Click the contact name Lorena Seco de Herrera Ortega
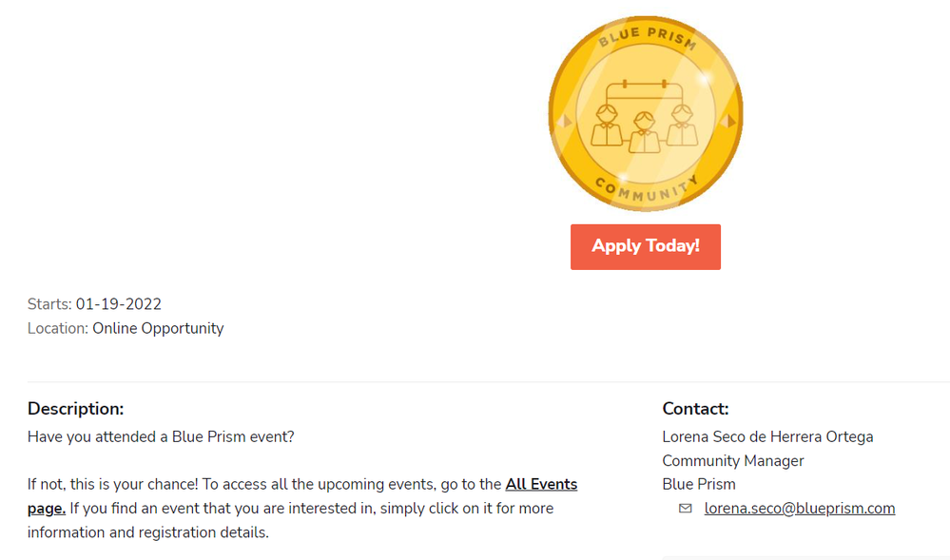950x560 pixels. (767, 437)
